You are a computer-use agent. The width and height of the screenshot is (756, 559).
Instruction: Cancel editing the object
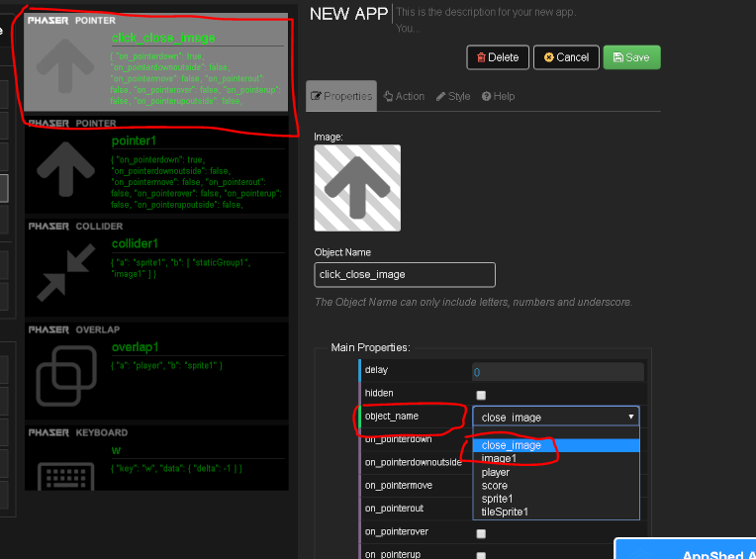tap(566, 57)
